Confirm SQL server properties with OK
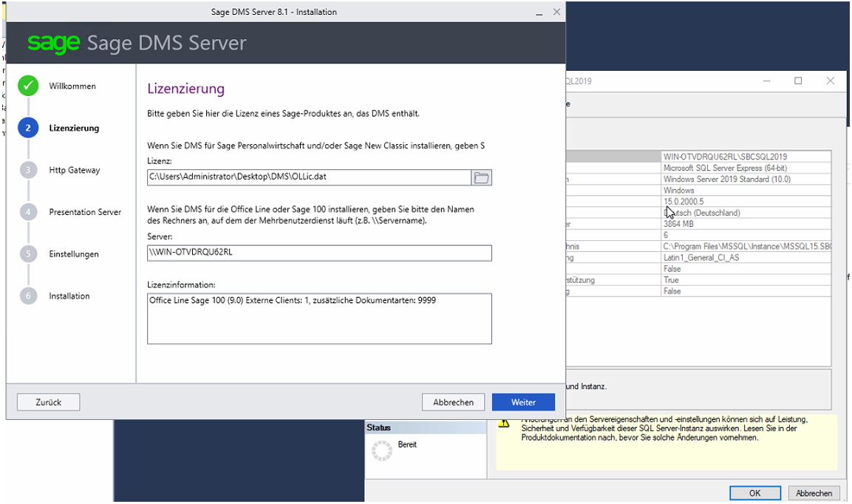 (754, 493)
